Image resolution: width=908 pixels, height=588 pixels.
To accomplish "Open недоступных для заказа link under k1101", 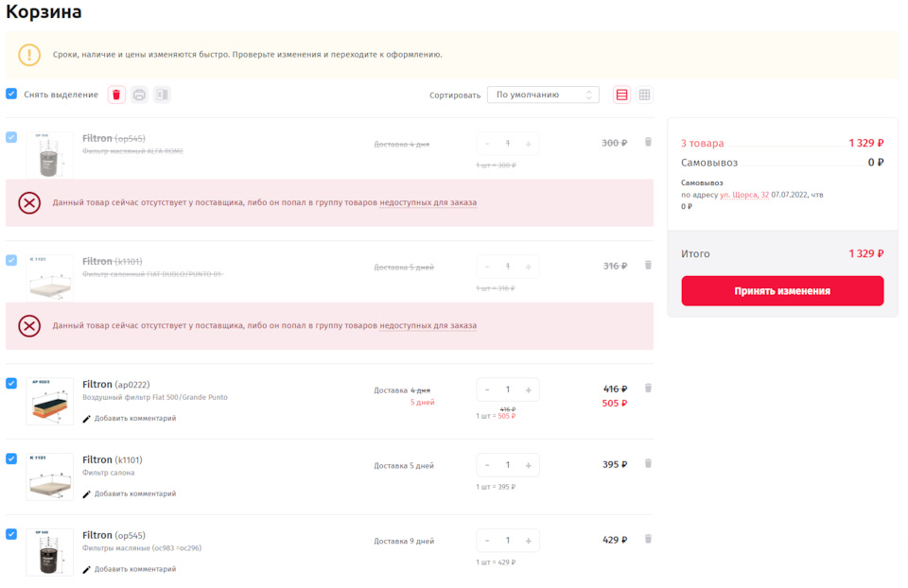I will (x=428, y=325).
